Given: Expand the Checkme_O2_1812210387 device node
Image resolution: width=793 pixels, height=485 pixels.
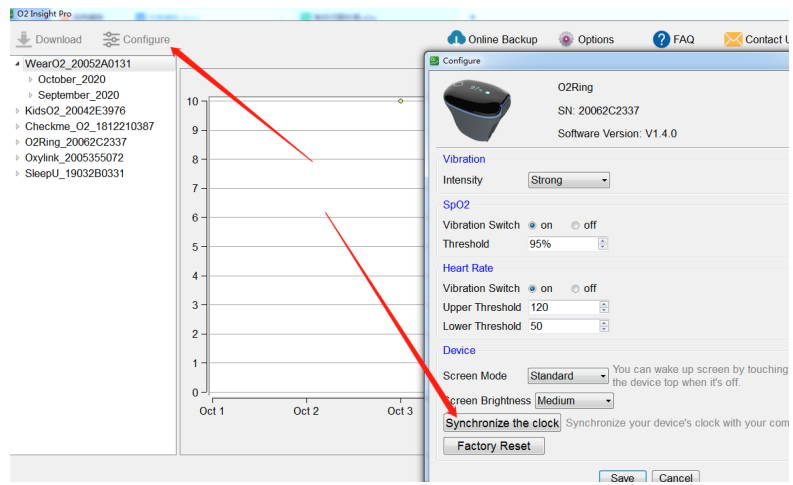Looking at the screenshot, I should (x=17, y=126).
